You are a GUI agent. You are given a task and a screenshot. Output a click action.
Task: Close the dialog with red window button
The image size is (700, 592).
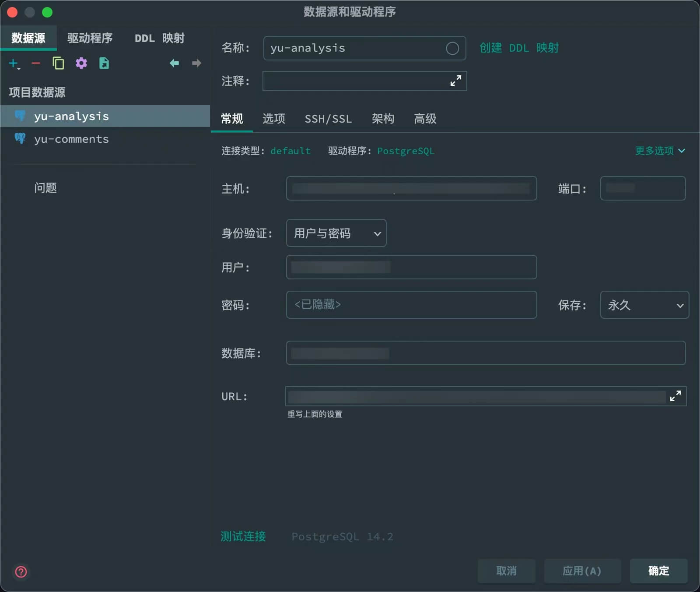(x=12, y=12)
